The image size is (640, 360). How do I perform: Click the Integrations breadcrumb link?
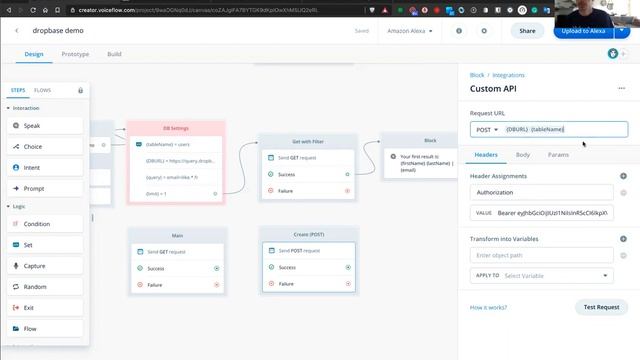coord(508,75)
